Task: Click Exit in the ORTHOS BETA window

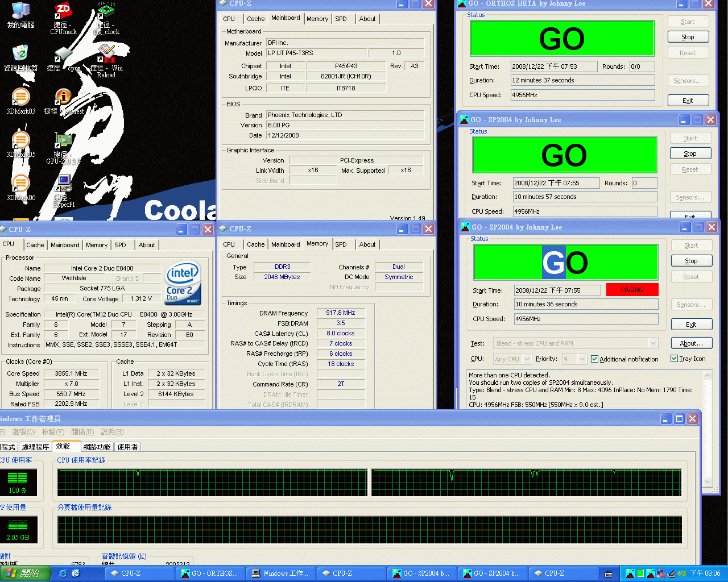Action: [688, 101]
